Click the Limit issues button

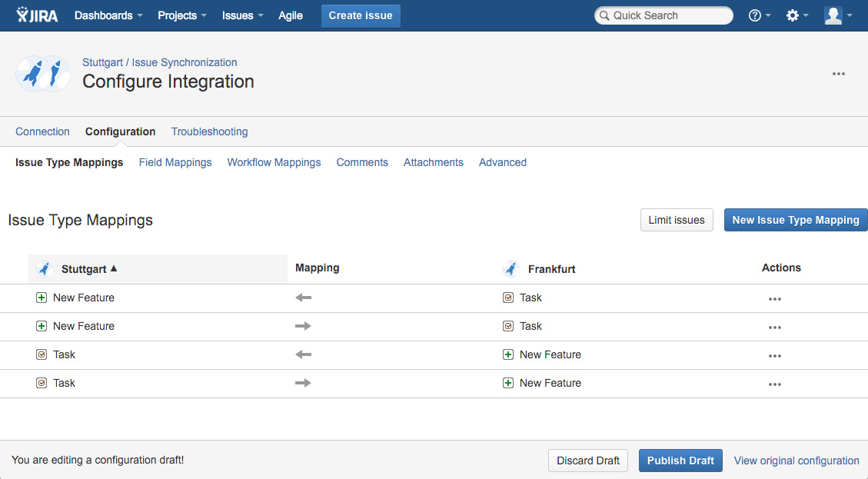click(677, 220)
